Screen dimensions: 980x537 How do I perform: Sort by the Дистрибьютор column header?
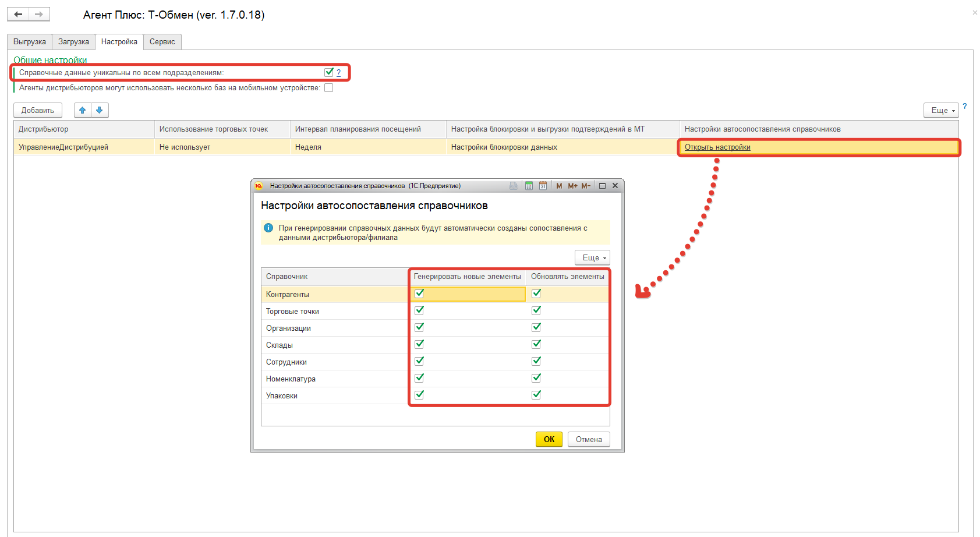tap(84, 129)
